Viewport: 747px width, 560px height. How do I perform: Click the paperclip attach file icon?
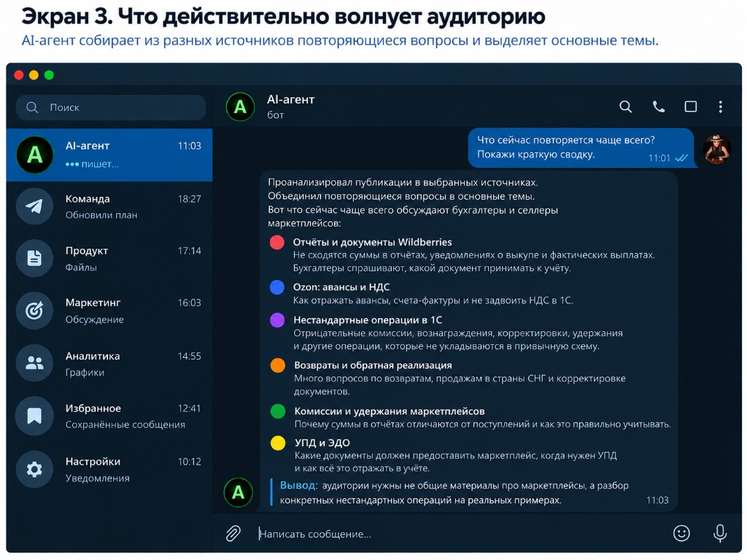click(x=233, y=533)
